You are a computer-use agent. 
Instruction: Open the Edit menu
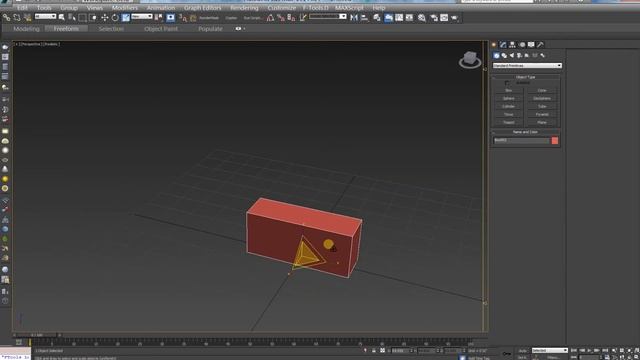coord(22,7)
